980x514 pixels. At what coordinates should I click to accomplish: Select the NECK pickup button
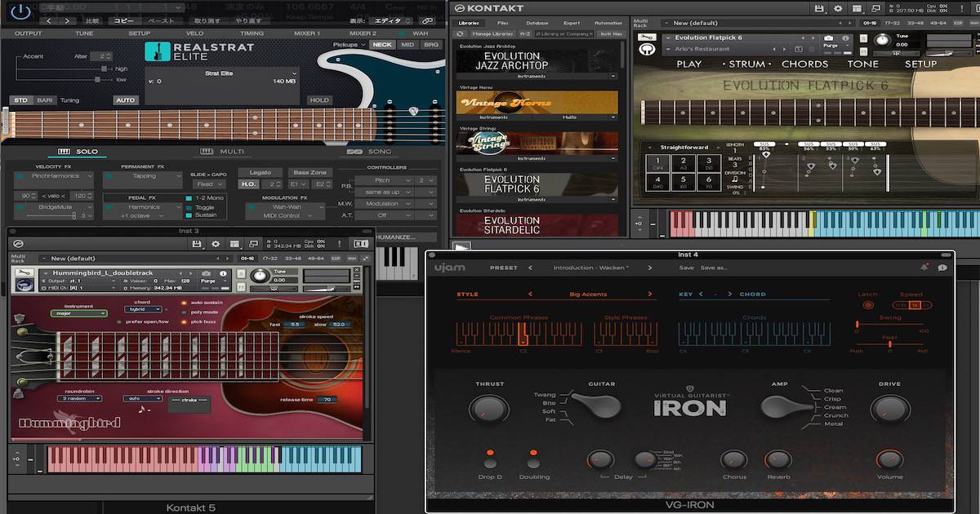[382, 45]
